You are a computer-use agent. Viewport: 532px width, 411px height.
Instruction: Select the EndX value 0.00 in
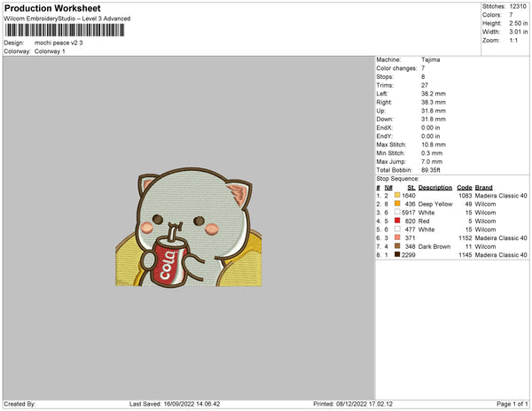click(x=431, y=128)
